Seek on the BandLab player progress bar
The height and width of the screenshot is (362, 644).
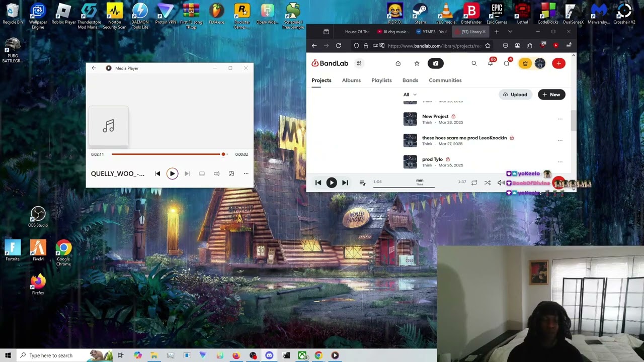404,187
